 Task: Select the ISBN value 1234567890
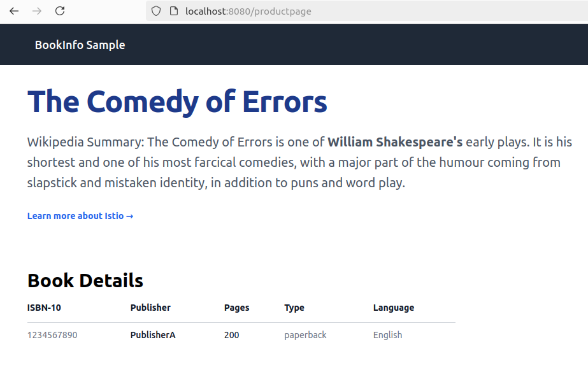pyautogui.click(x=52, y=335)
